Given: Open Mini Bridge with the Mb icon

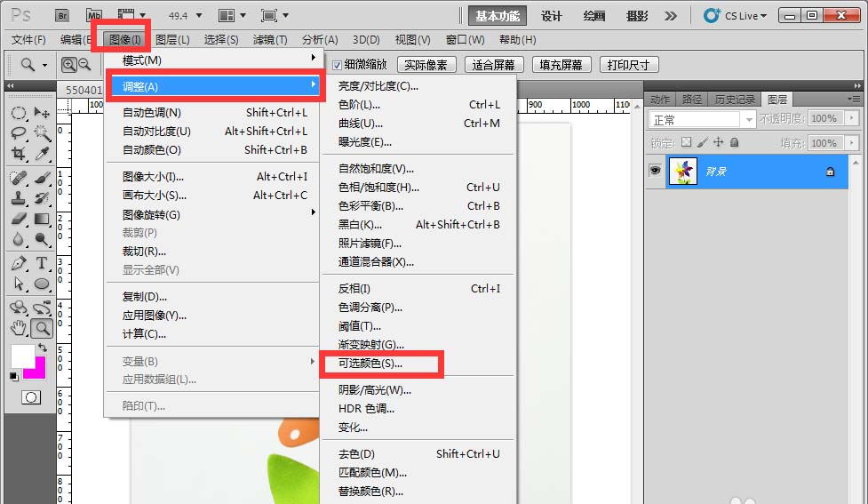Looking at the screenshot, I should coord(94,16).
